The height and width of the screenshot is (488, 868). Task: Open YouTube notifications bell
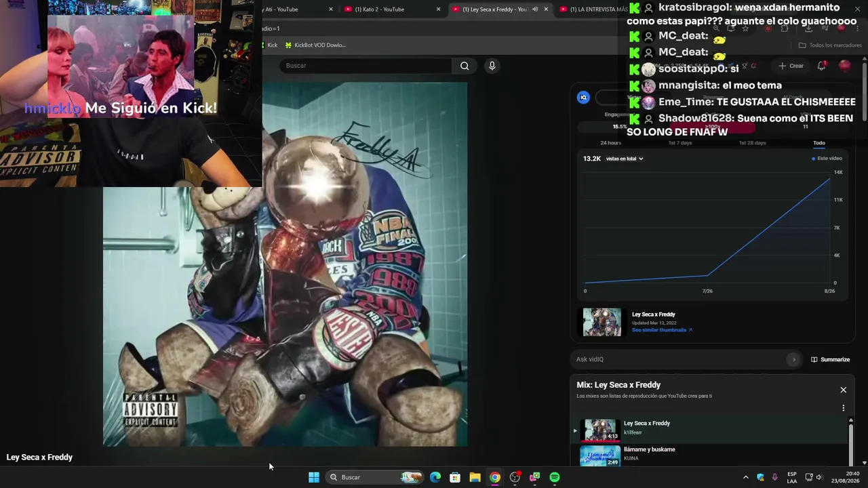(821, 66)
